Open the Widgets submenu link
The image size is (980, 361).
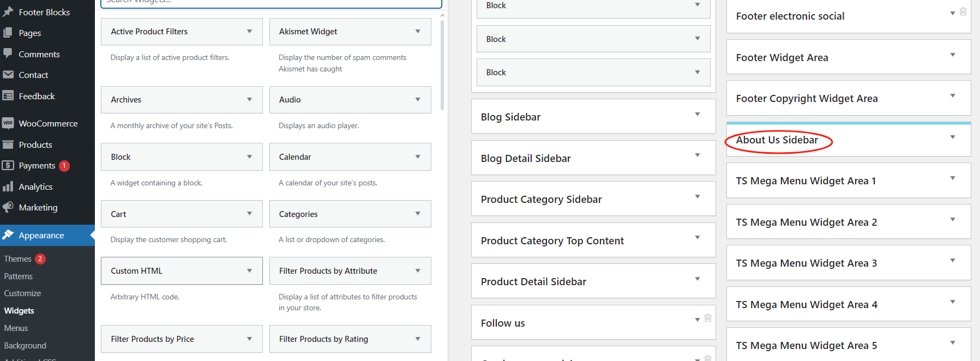[19, 311]
